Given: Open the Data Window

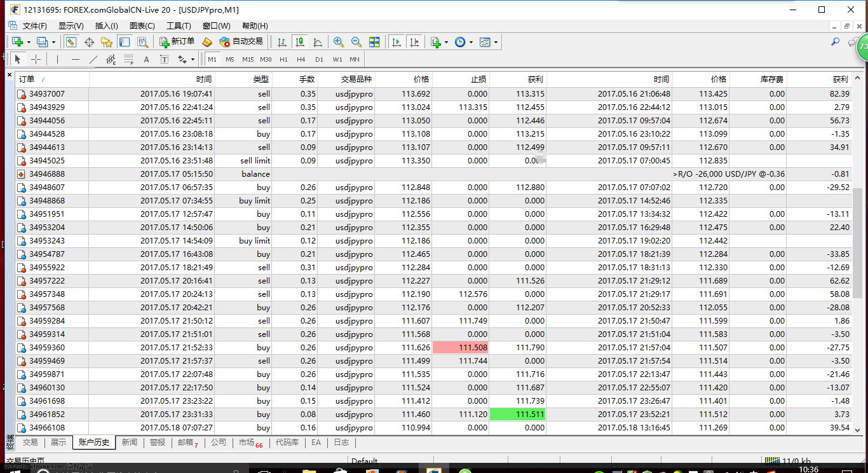Looking at the screenshot, I should pyautogui.click(x=89, y=42).
